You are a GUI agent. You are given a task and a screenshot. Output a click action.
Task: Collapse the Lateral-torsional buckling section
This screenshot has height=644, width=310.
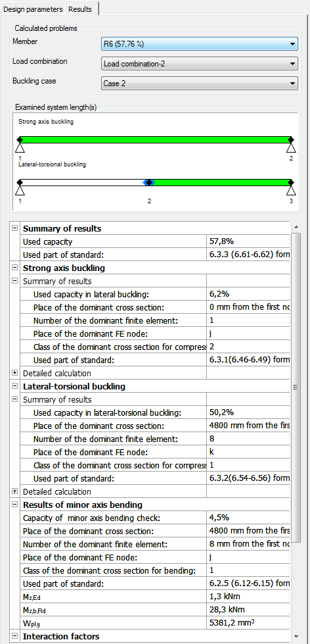point(15,386)
